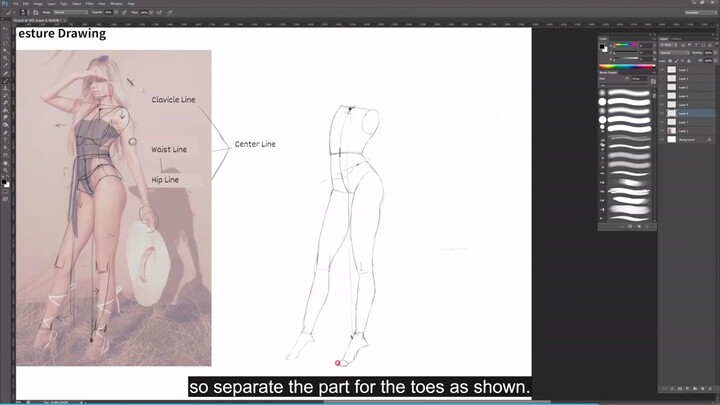Viewport: 720px width, 405px height.
Task: Select the Crop tool
Action: pos(6,57)
